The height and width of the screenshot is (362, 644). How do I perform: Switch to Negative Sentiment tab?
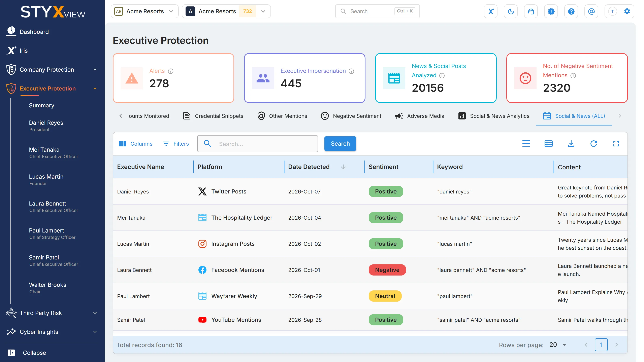(x=351, y=116)
